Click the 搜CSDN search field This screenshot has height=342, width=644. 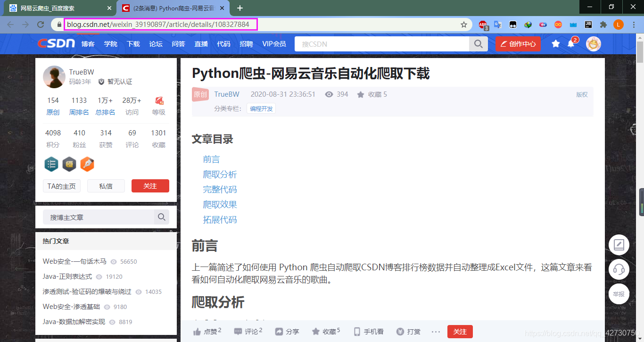click(x=382, y=44)
